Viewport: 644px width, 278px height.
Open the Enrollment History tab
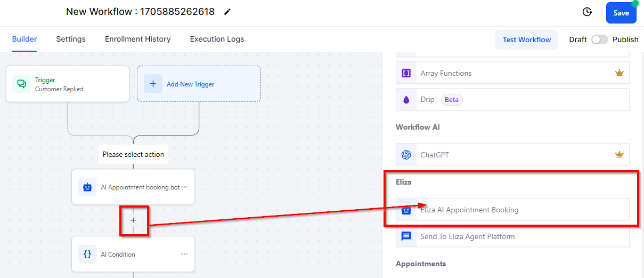(x=138, y=39)
